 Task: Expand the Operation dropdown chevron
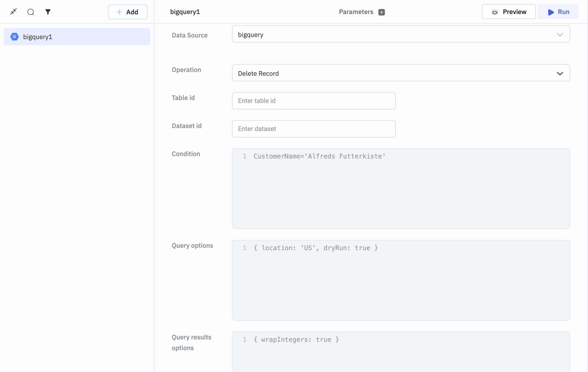560,73
